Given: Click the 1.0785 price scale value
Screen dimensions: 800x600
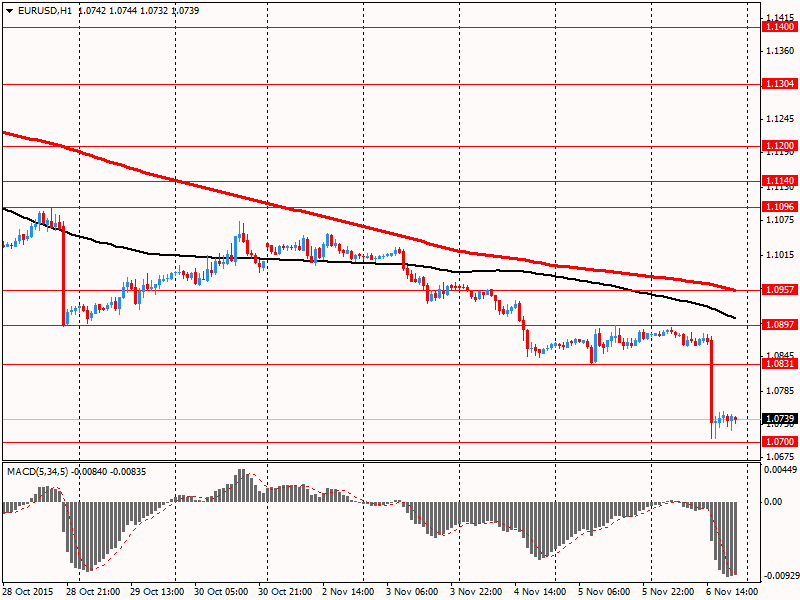Looking at the screenshot, I should coord(781,391).
